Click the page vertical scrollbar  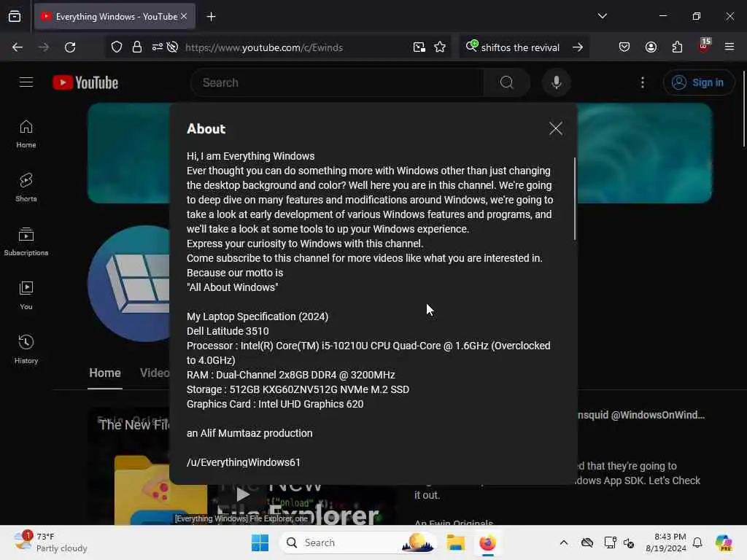tap(744, 109)
